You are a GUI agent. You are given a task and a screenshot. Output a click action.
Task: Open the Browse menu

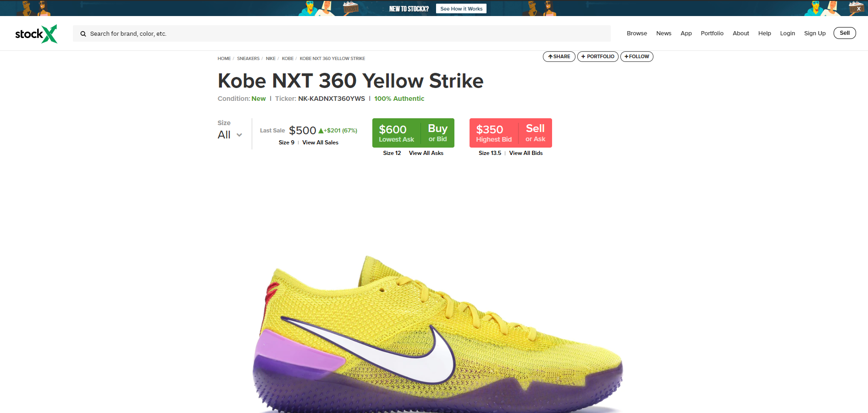coord(636,33)
